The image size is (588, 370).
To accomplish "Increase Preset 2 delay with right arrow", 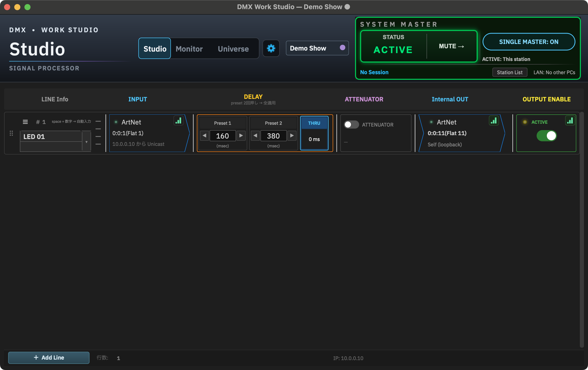I will pyautogui.click(x=292, y=135).
